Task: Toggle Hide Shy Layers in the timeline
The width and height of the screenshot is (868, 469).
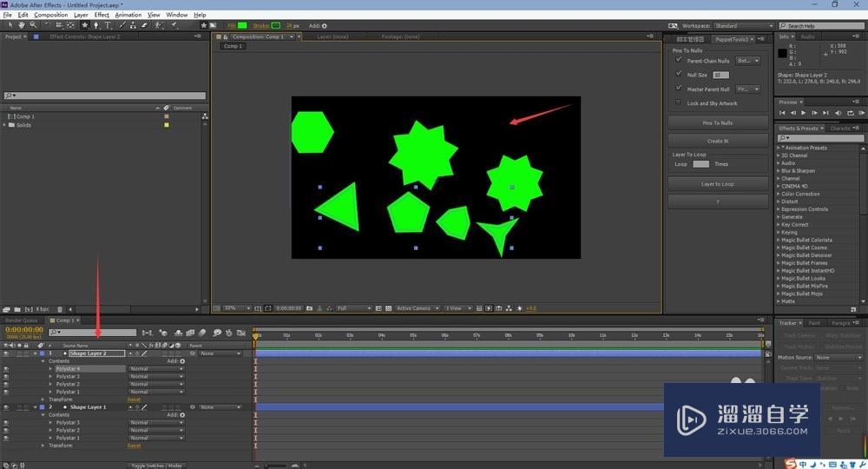Action: [178, 333]
